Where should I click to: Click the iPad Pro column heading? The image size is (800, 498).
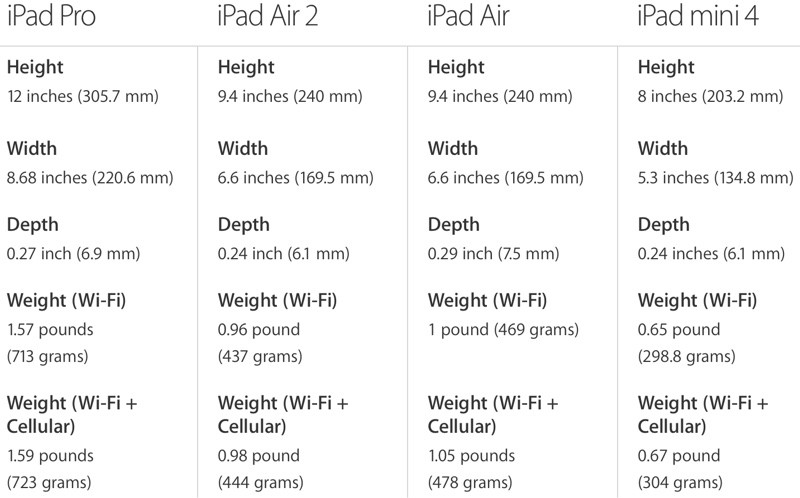[x=51, y=18]
